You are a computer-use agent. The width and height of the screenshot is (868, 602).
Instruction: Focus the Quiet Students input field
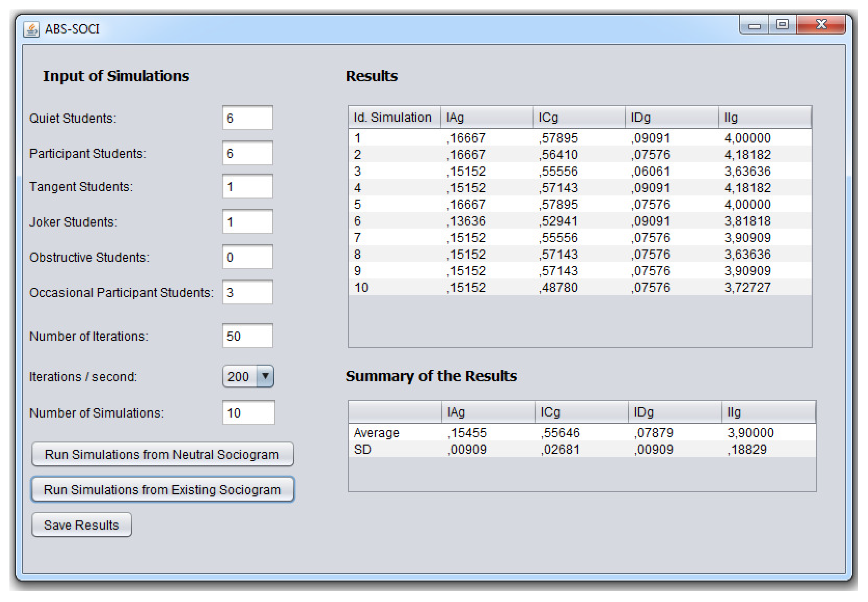click(x=247, y=118)
